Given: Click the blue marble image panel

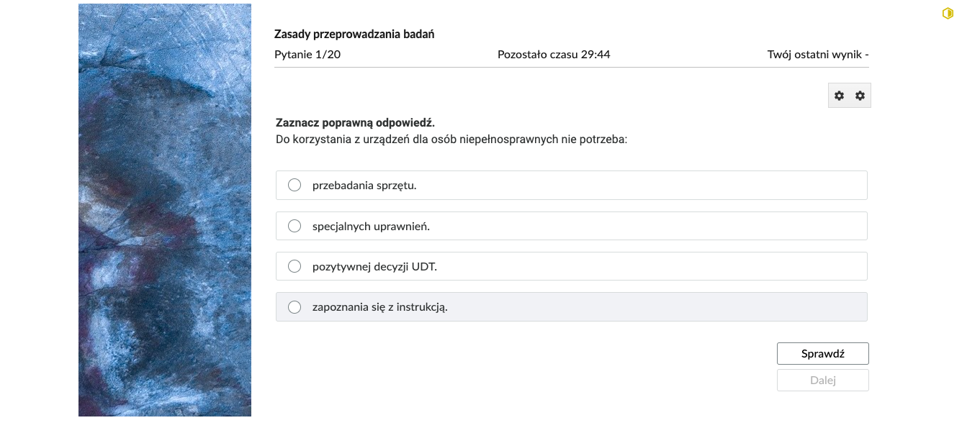Looking at the screenshot, I should point(164,209).
